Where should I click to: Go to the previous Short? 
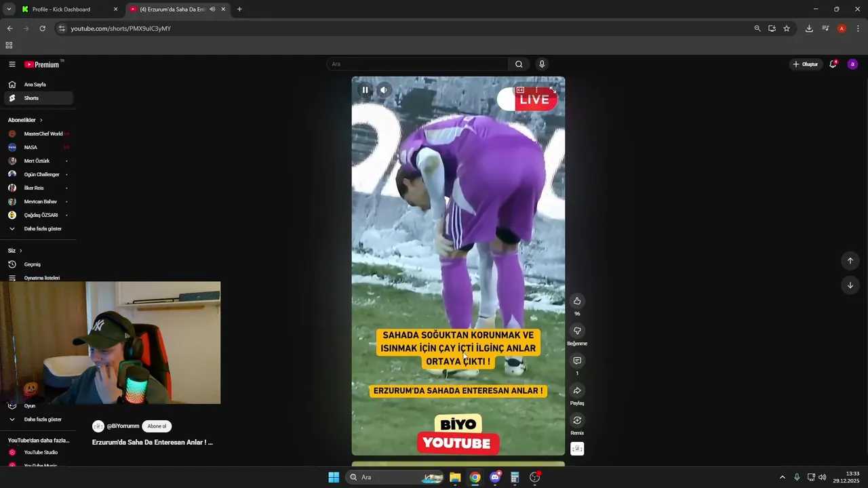[x=850, y=261]
